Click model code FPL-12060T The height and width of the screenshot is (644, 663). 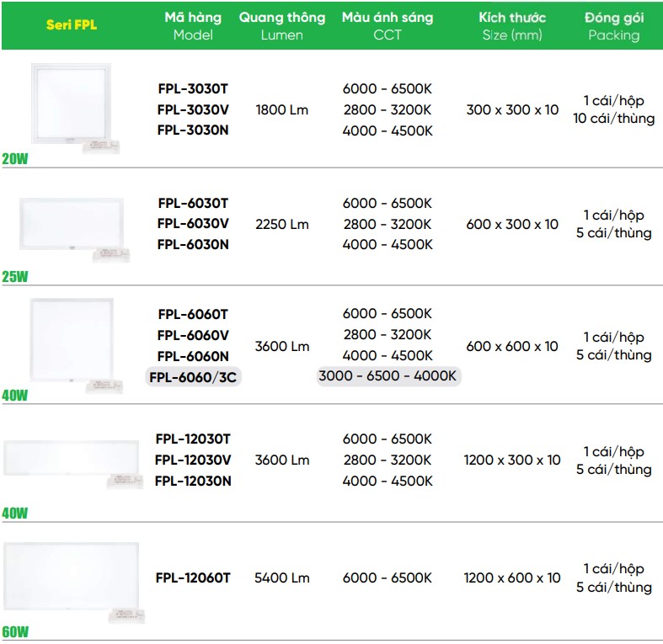(x=193, y=577)
